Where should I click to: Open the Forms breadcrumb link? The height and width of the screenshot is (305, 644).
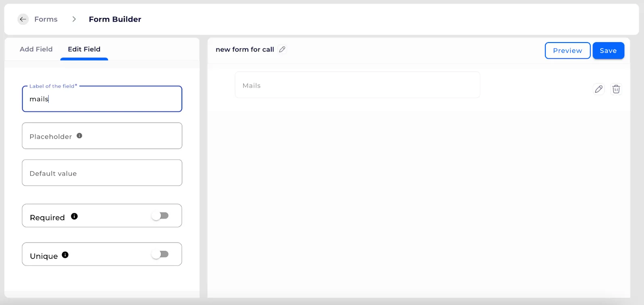click(46, 19)
